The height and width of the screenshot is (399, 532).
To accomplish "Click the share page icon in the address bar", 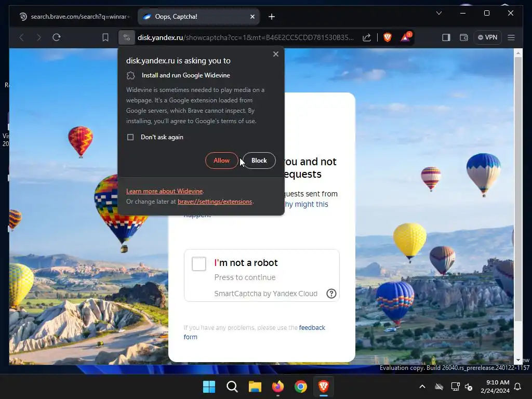I will pos(366,37).
